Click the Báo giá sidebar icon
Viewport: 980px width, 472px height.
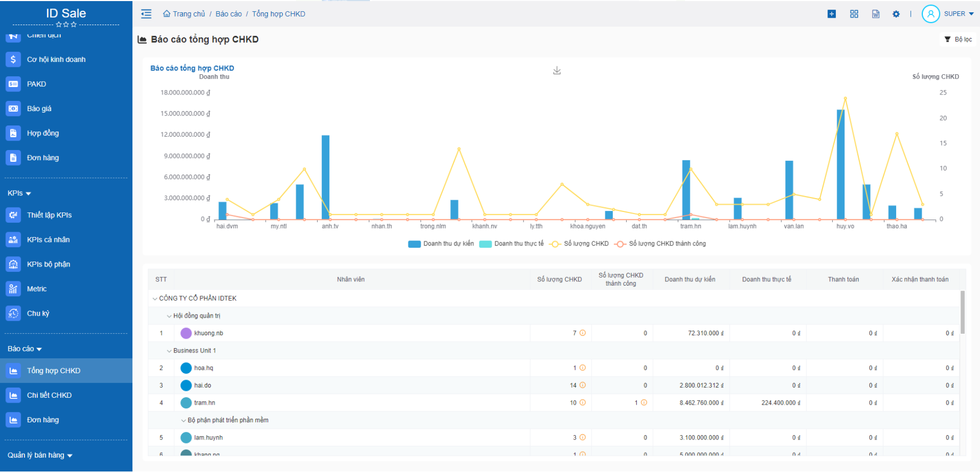point(13,108)
